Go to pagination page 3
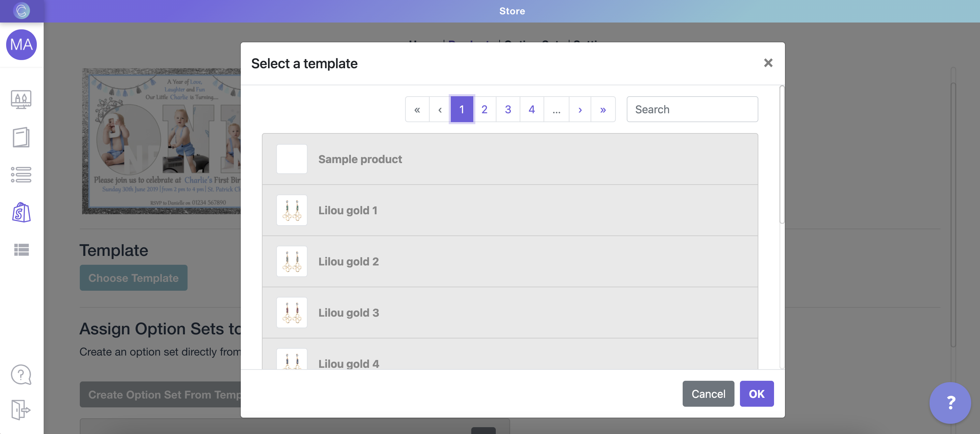Viewport: 980px width, 434px height. tap(508, 109)
